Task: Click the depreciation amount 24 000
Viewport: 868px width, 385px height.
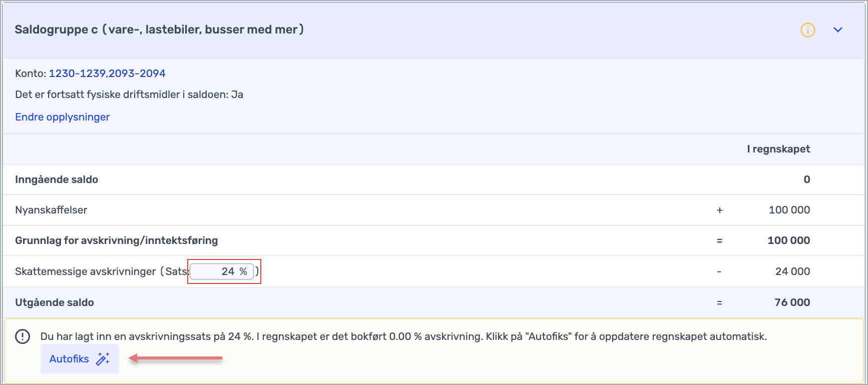Action: [x=792, y=271]
